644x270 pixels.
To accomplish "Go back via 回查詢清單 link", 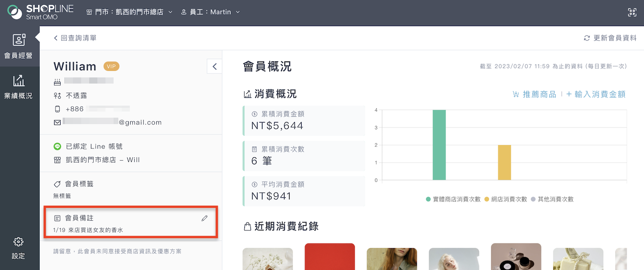I will pyautogui.click(x=75, y=38).
